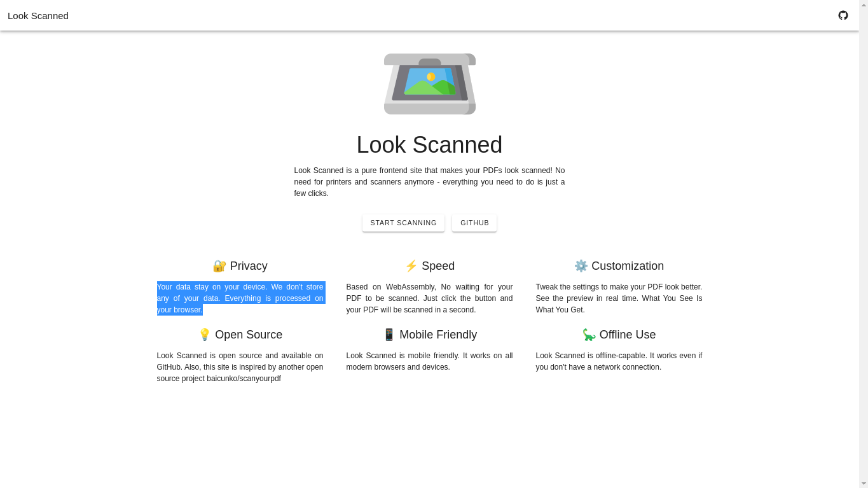Screen dimensions: 868x488
Task: Click the Look Scanned logo text in navbar
Action: tap(38, 15)
